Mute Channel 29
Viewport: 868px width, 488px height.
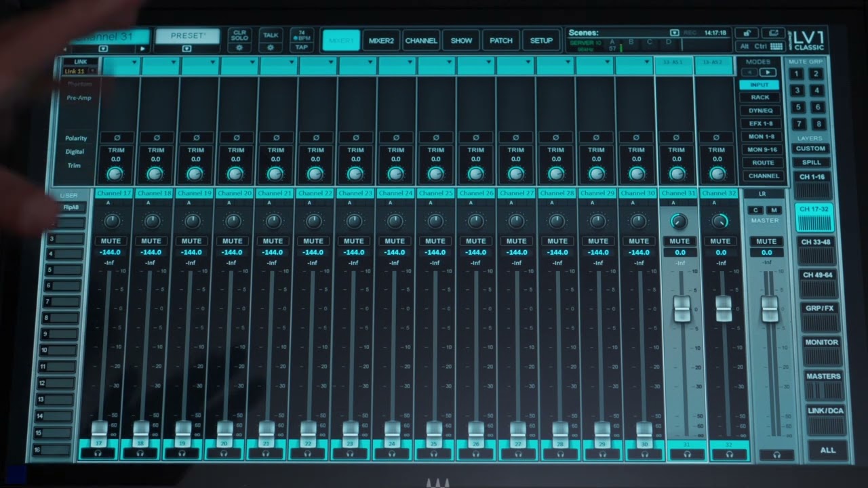click(597, 241)
